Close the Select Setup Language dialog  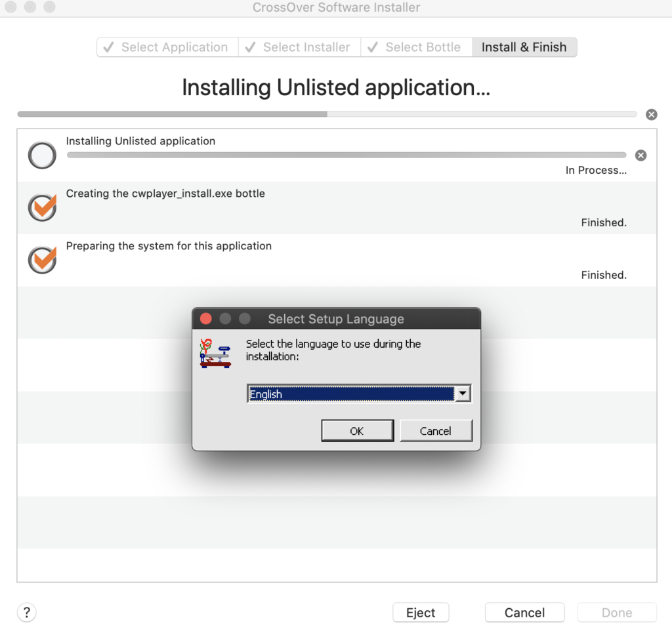pyautogui.click(x=205, y=319)
